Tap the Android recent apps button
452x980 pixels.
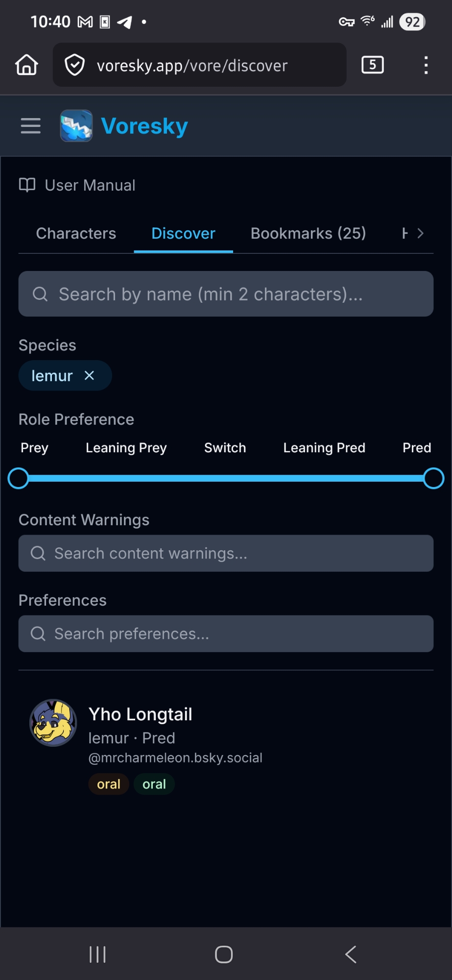pos(97,954)
